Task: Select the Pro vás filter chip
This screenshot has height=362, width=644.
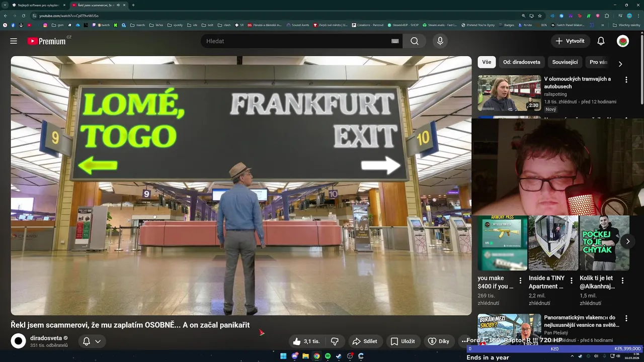Action: (598, 62)
